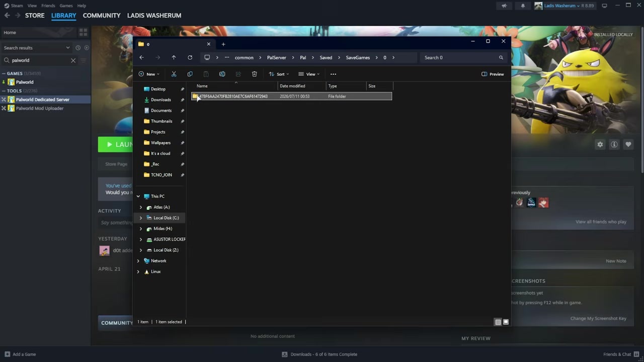
Task: Click the Copy icon in Explorer toolbar
Action: point(190,74)
